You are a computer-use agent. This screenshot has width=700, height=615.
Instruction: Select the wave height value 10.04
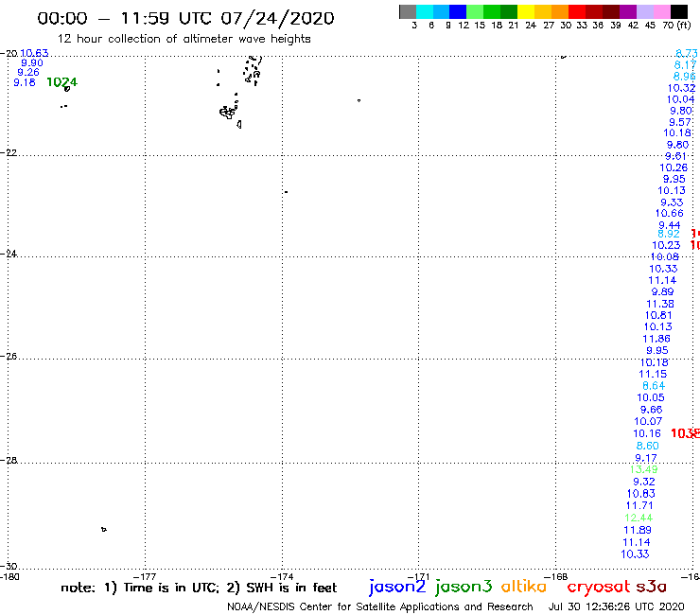680,99
